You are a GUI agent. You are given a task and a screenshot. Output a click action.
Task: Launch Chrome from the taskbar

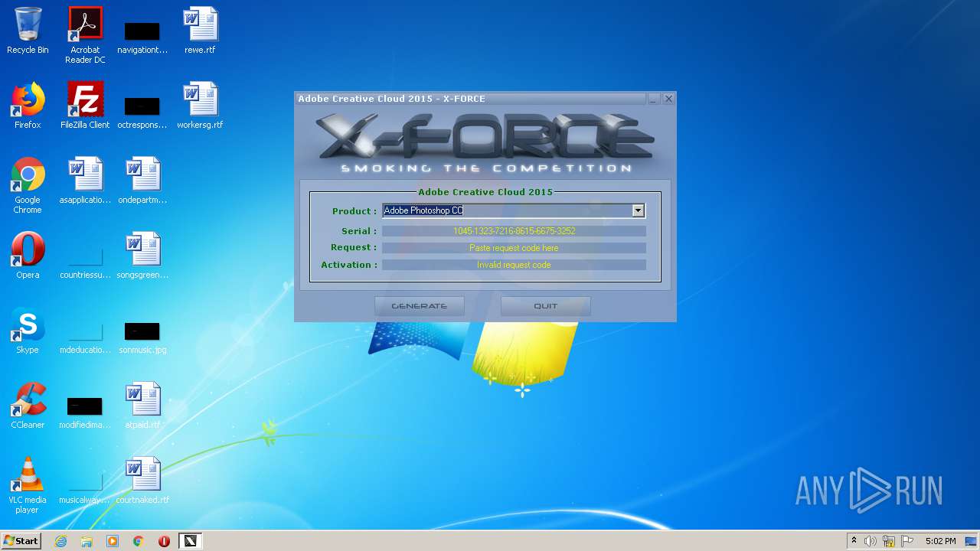139,541
